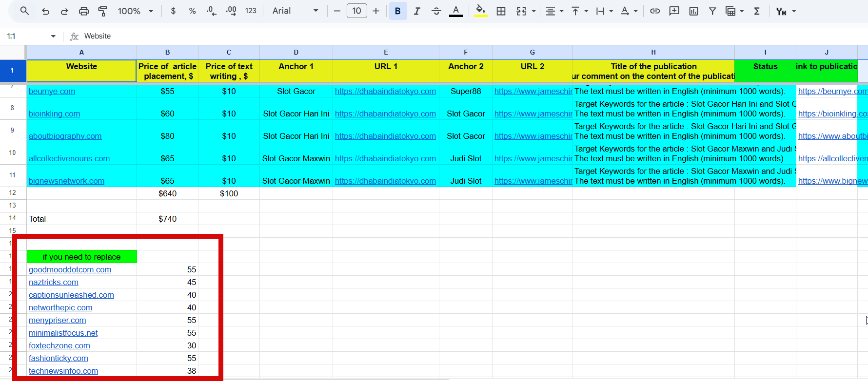Insert a comment
868x381 pixels.
674,11
